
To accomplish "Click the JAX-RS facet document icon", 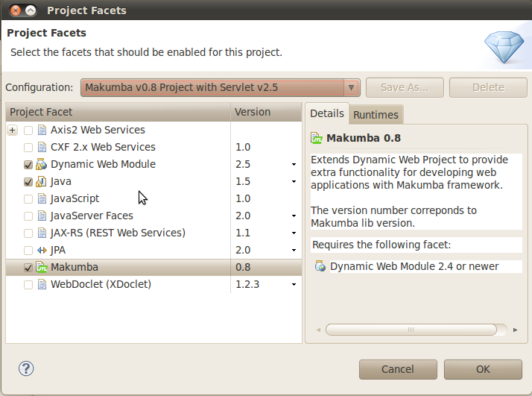I will tap(42, 233).
